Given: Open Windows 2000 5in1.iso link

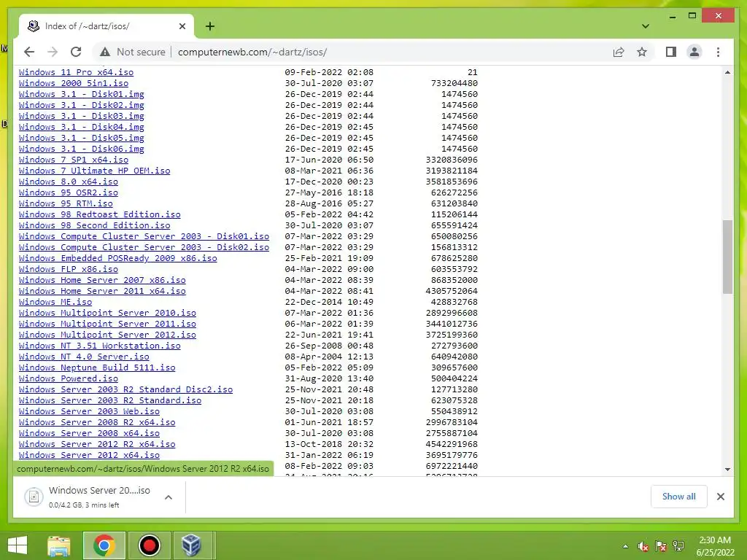Looking at the screenshot, I should 74,83.
